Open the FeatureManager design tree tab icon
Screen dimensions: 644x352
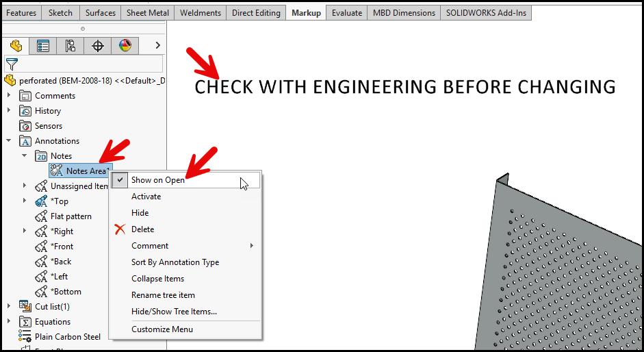pos(16,46)
